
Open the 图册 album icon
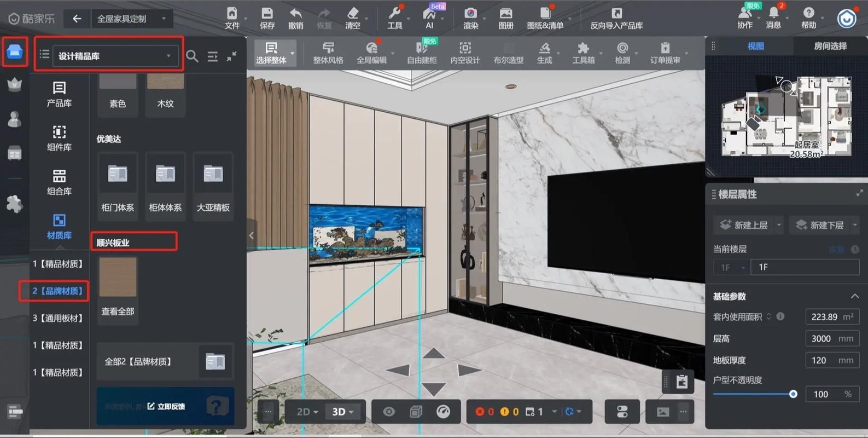coord(506,14)
